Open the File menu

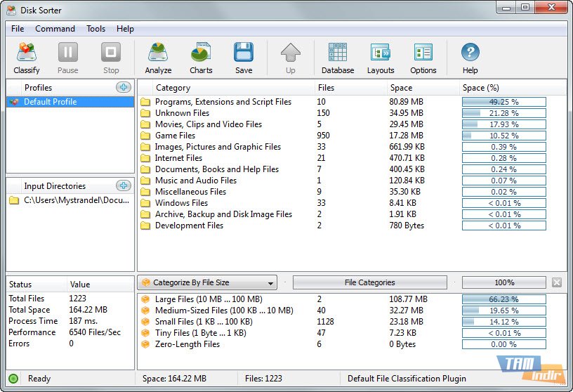click(x=18, y=29)
